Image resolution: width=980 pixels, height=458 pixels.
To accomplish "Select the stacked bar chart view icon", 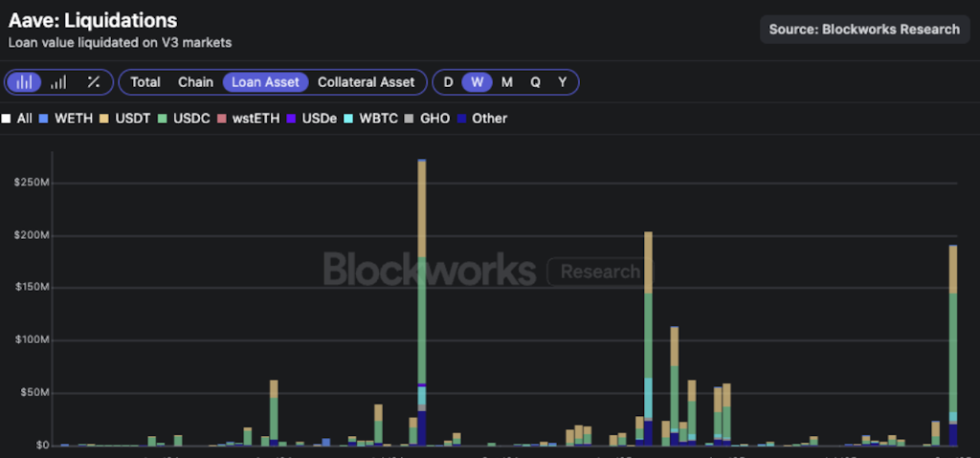I will click(24, 82).
